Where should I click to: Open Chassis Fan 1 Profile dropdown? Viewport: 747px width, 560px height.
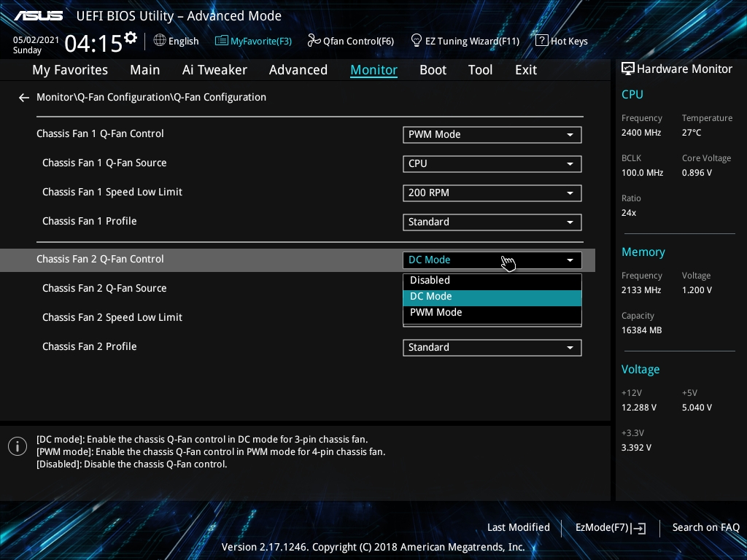pyautogui.click(x=492, y=222)
